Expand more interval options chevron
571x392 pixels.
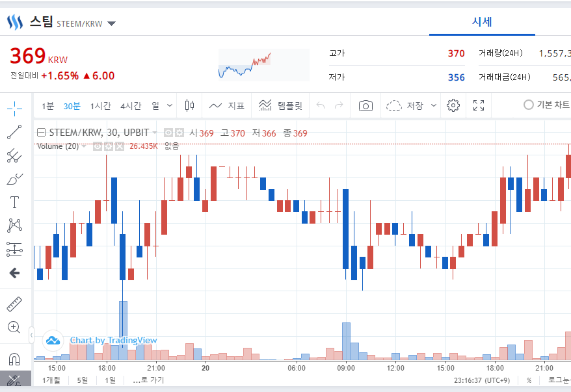tap(170, 105)
